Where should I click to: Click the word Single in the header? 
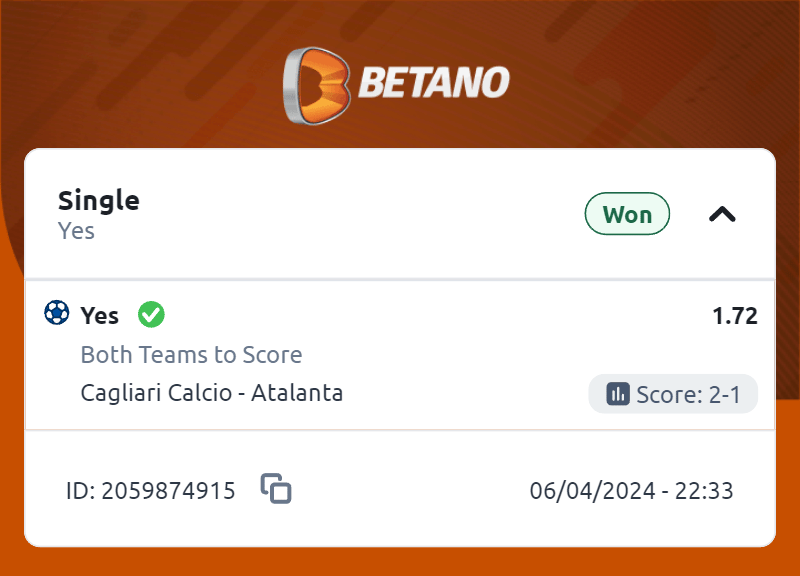[x=99, y=200]
